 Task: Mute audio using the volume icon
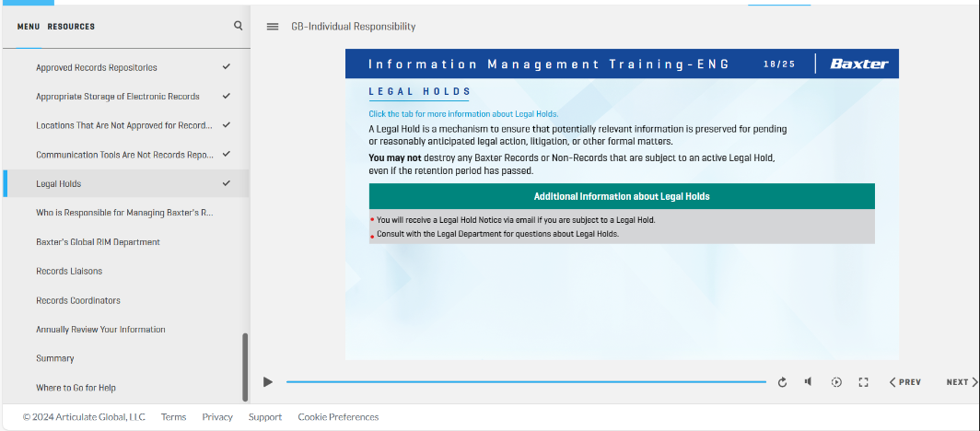808,381
